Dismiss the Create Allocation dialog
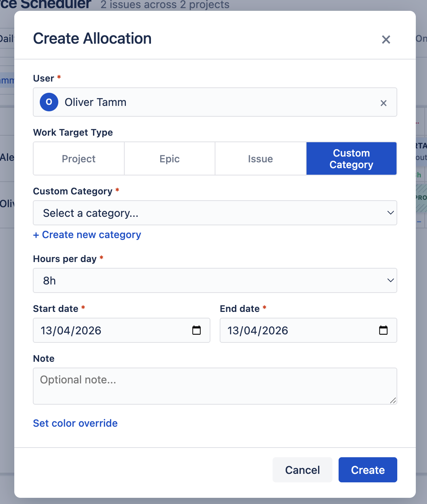This screenshot has height=504, width=427. pyautogui.click(x=386, y=39)
